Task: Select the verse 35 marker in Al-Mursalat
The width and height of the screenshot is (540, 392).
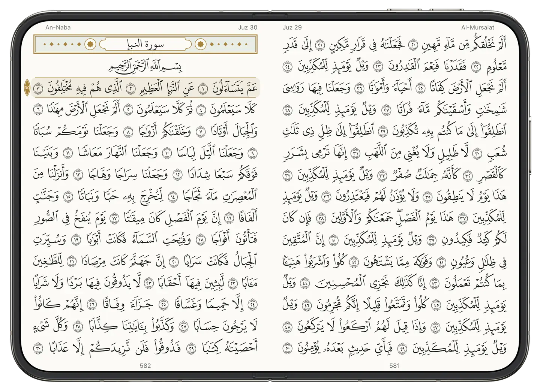Action: 427,197
